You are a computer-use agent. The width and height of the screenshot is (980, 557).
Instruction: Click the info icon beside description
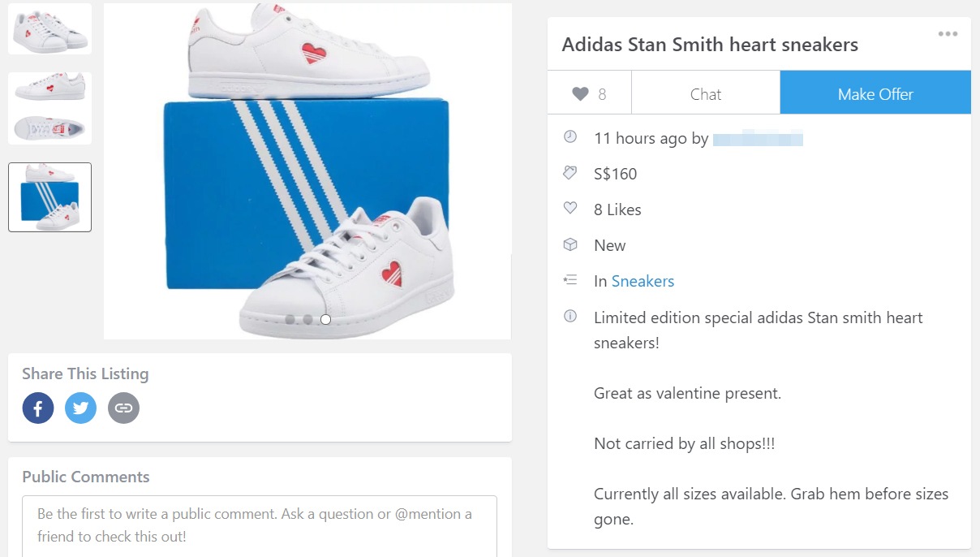(x=570, y=316)
